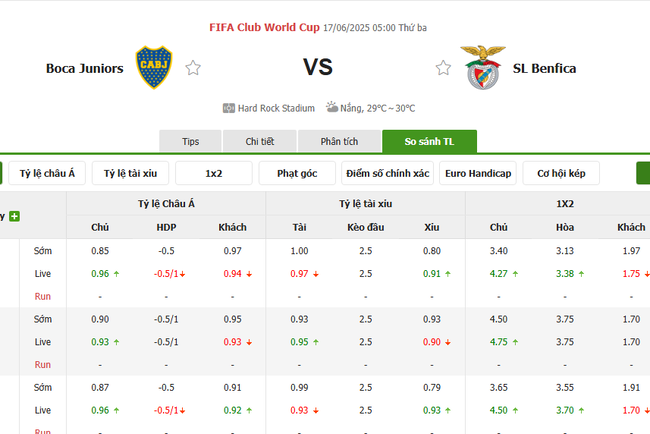Image resolution: width=650 pixels, height=434 pixels.
Task: Select the So sánh TL tab
Action: pos(429,142)
